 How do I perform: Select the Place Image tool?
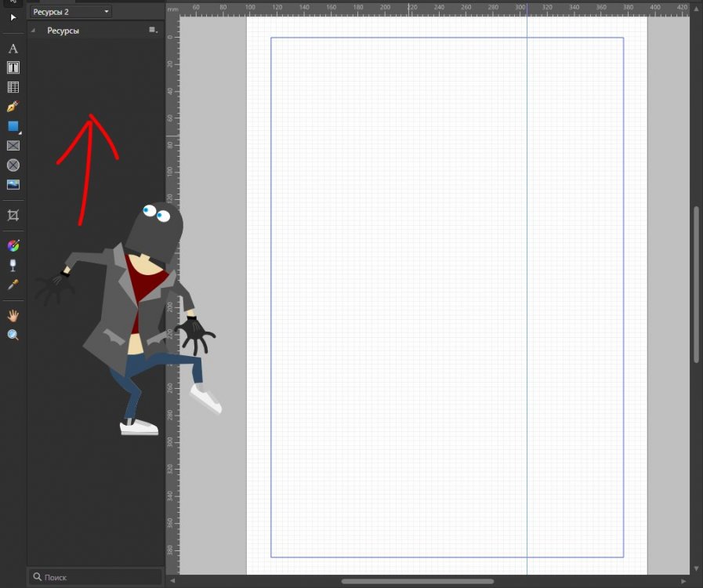pyautogui.click(x=13, y=185)
